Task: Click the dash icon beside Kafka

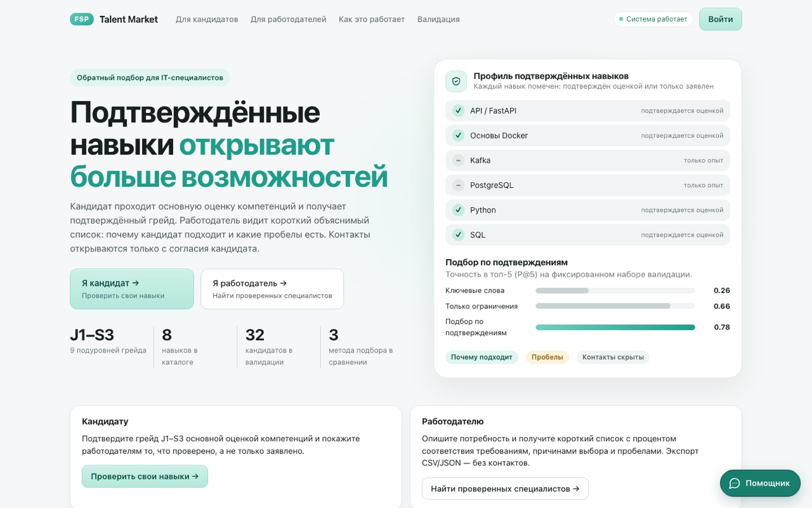Action: tap(458, 160)
